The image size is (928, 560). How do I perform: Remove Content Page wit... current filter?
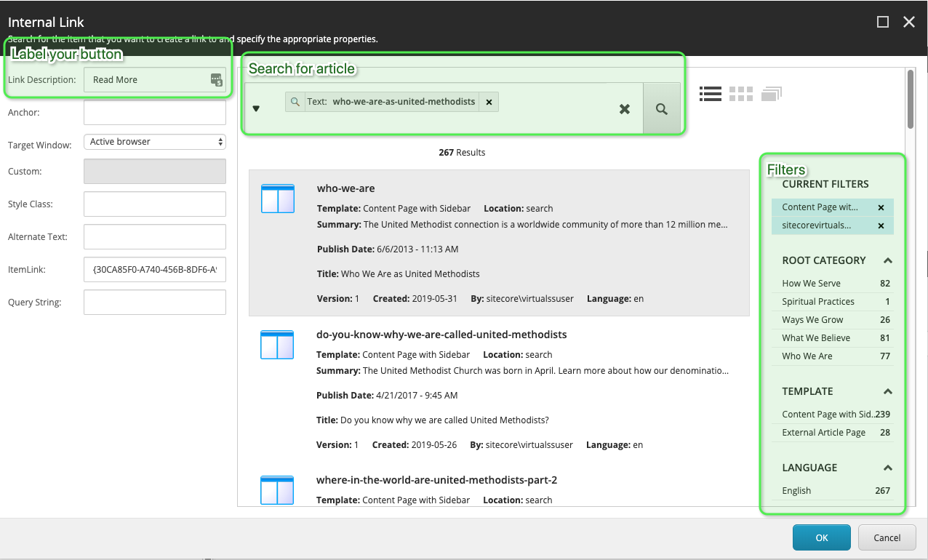(881, 207)
